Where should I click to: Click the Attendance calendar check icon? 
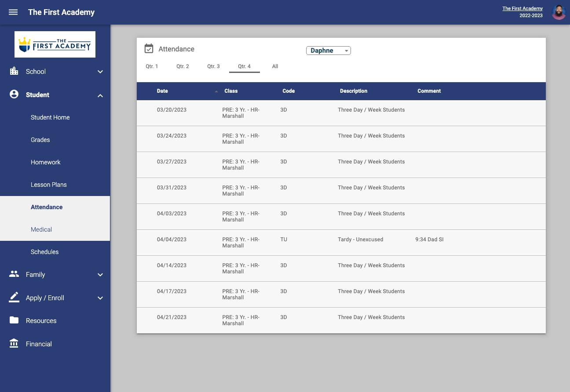pyautogui.click(x=149, y=49)
